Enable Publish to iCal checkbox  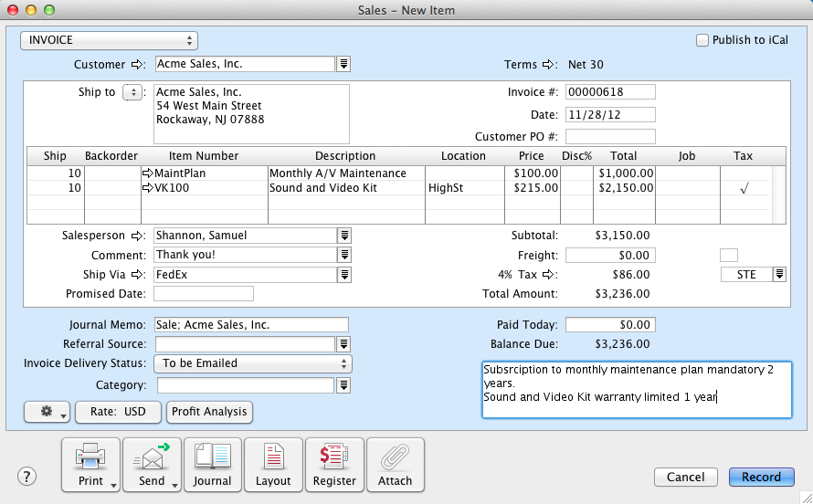pyautogui.click(x=702, y=40)
